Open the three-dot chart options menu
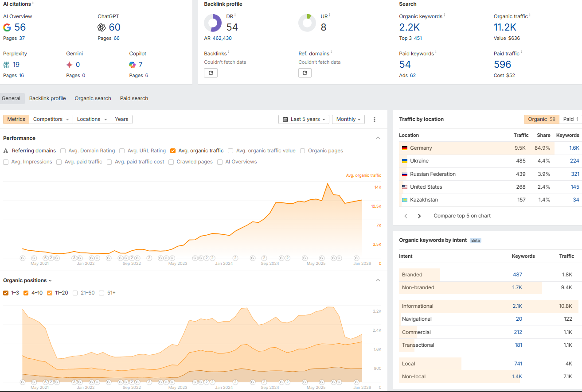 click(x=375, y=119)
